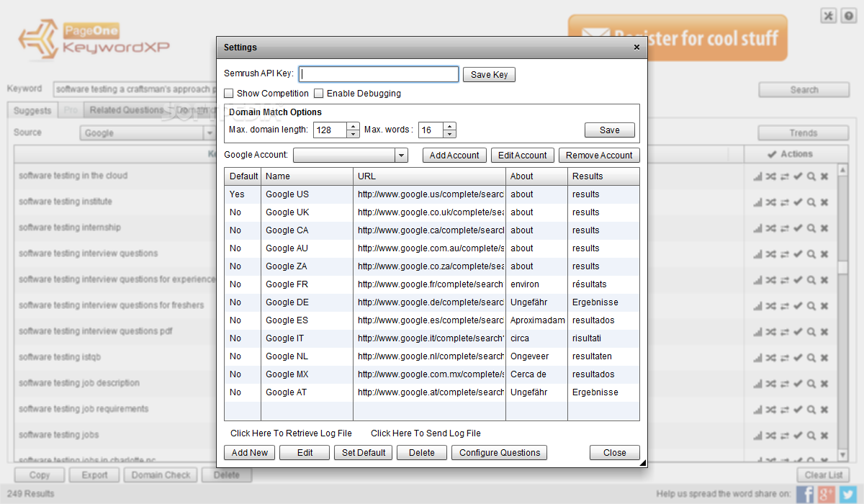Switch to the Suggests tab
This screenshot has width=864, height=504.
(x=32, y=111)
